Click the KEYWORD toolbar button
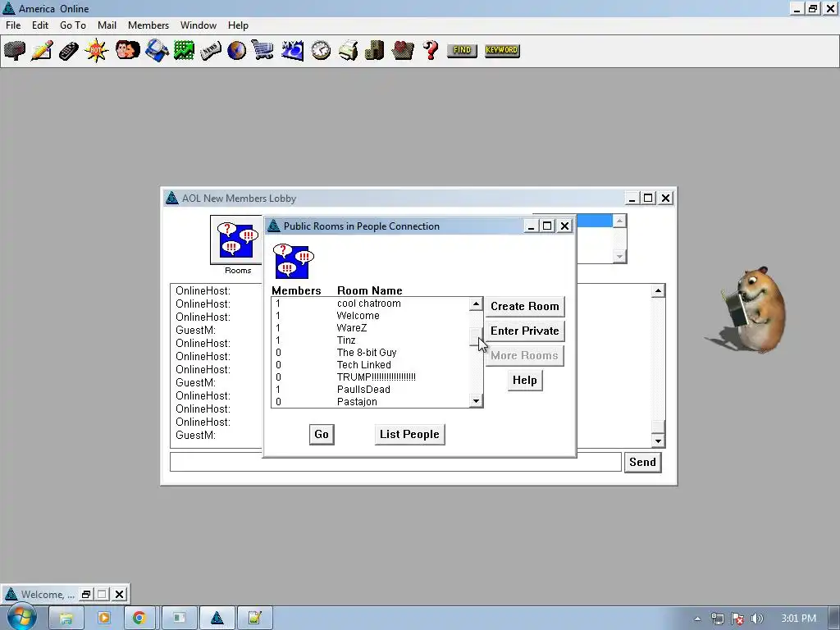The width and height of the screenshot is (840, 630). point(502,50)
